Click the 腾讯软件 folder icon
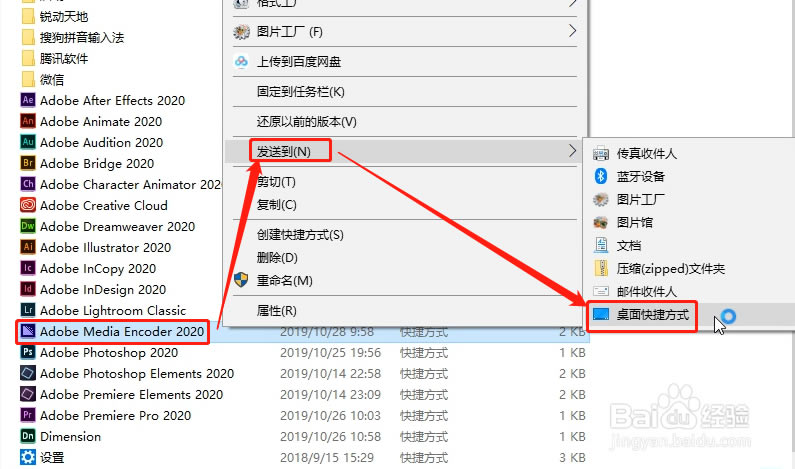 tap(28, 58)
